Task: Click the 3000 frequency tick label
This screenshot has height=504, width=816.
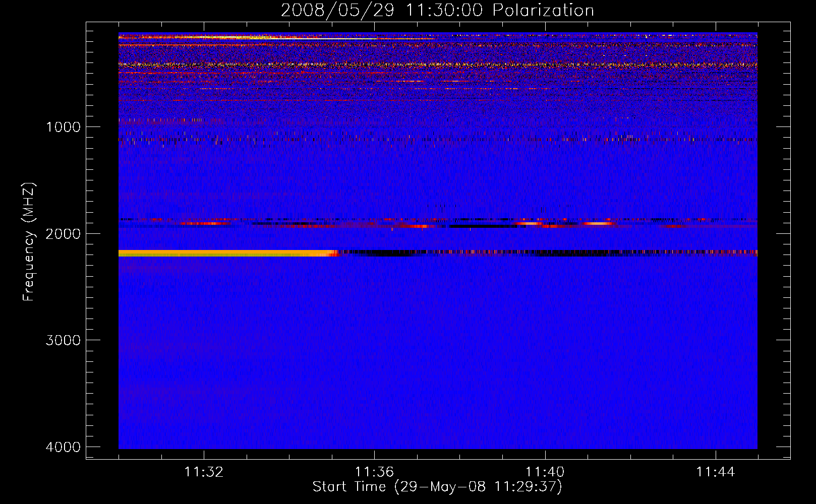Action: tap(63, 340)
